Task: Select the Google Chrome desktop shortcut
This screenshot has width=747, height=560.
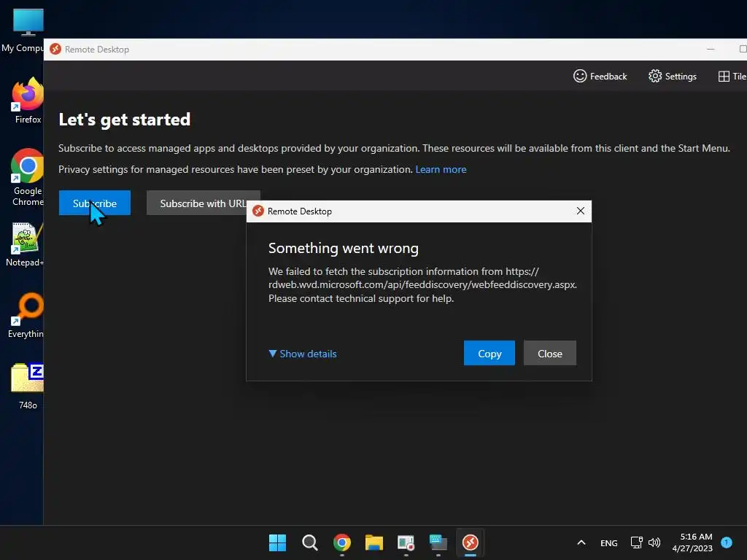Action: pos(28,177)
